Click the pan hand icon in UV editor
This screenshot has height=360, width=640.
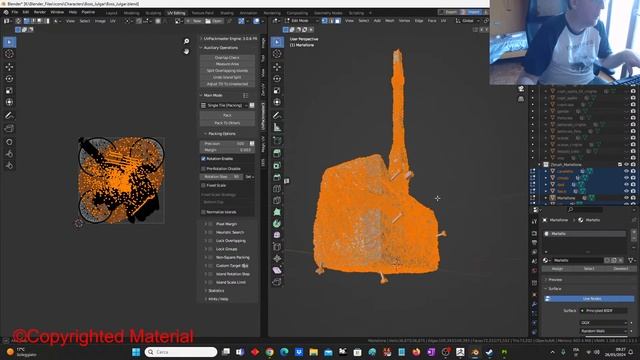coord(187,51)
